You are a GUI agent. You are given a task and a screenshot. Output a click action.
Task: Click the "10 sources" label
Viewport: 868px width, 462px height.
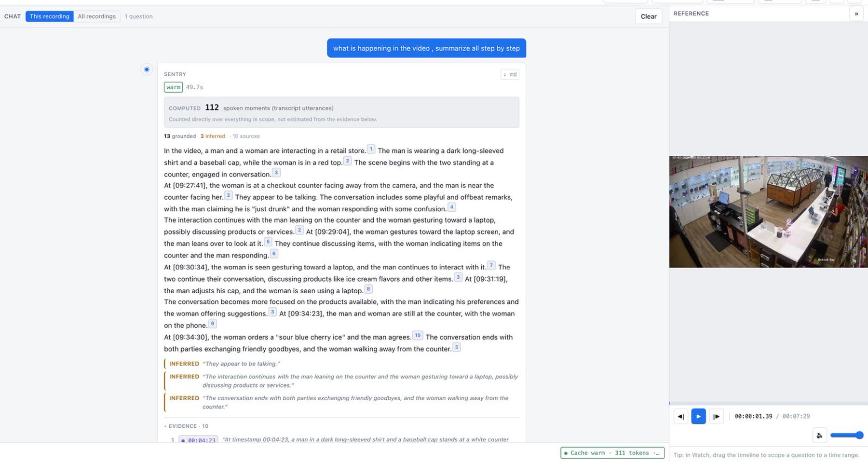click(246, 136)
